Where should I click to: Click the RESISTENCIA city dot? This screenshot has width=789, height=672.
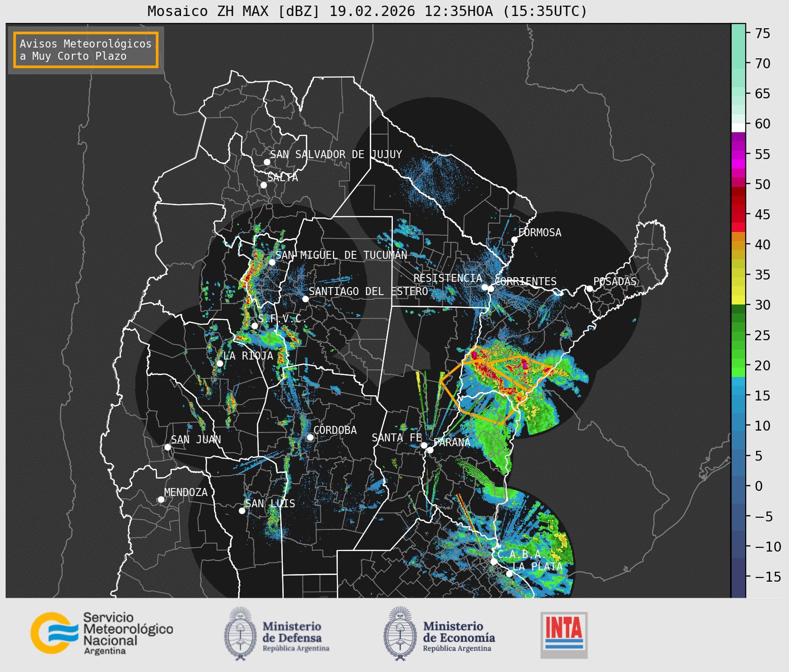click(485, 287)
